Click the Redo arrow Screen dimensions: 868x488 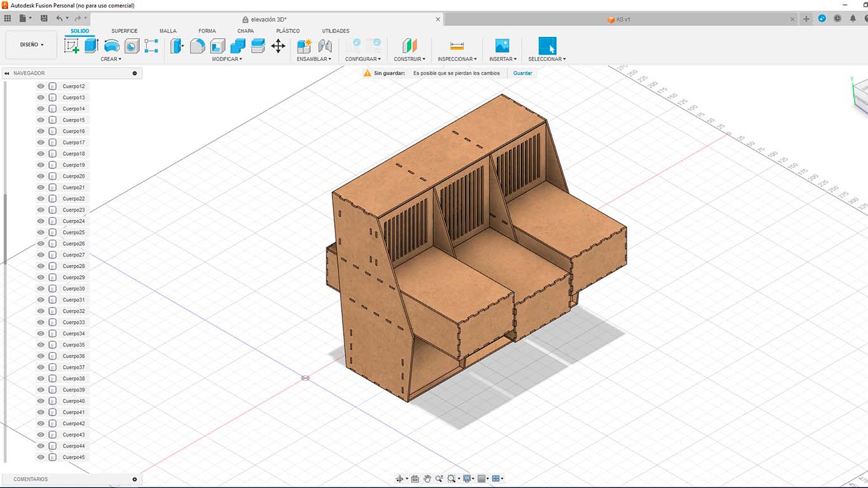pyautogui.click(x=77, y=18)
